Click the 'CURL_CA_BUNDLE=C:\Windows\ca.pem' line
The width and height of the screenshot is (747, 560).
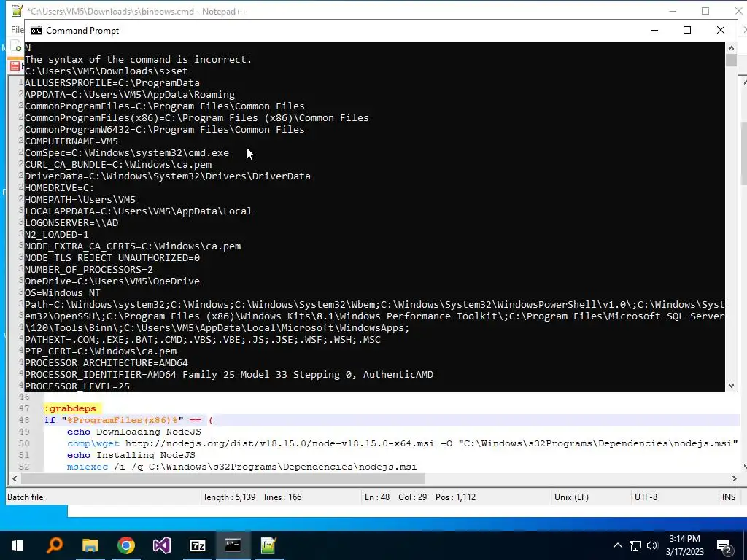pyautogui.click(x=118, y=164)
